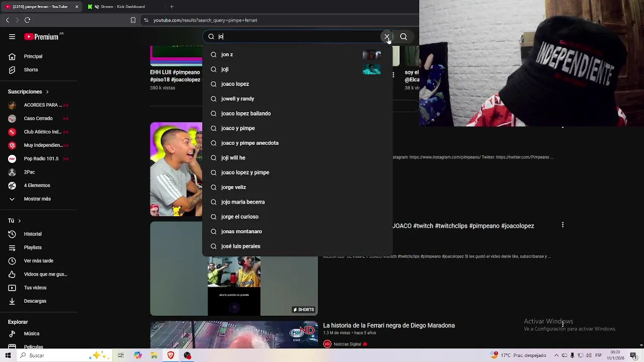Click the 2Pac channel avatar
Image resolution: width=644 pixels, height=362 pixels.
[12, 172]
